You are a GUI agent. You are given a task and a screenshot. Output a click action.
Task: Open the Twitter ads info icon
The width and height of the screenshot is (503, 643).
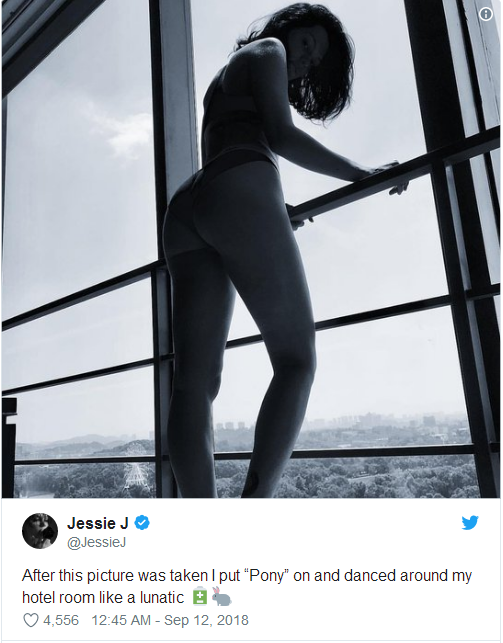pos(486,14)
